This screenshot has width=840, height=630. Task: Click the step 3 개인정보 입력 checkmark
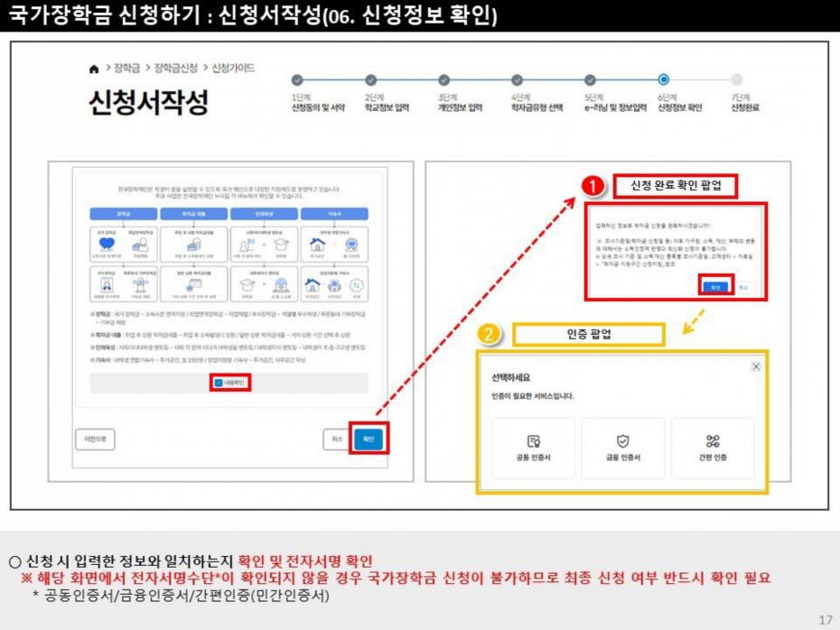(443, 80)
